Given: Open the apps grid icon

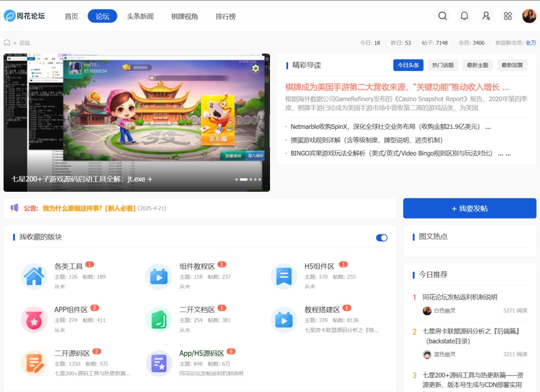Looking at the screenshot, I should pos(508,16).
